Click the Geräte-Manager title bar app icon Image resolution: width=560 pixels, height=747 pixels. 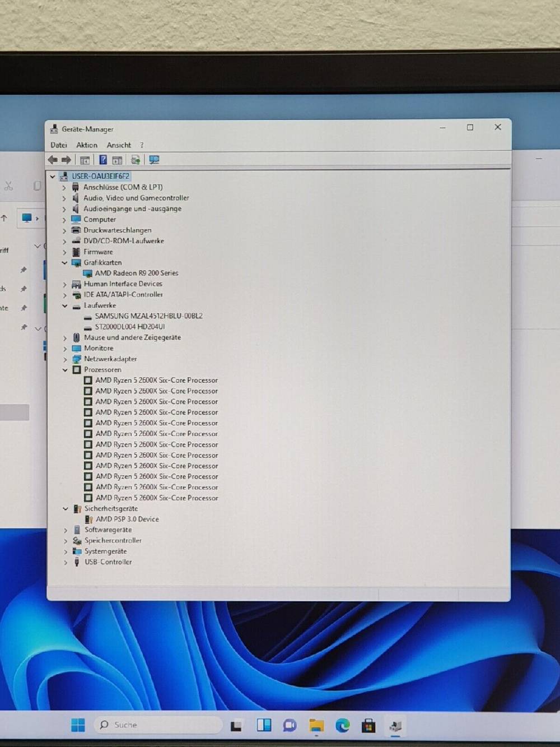[54, 129]
